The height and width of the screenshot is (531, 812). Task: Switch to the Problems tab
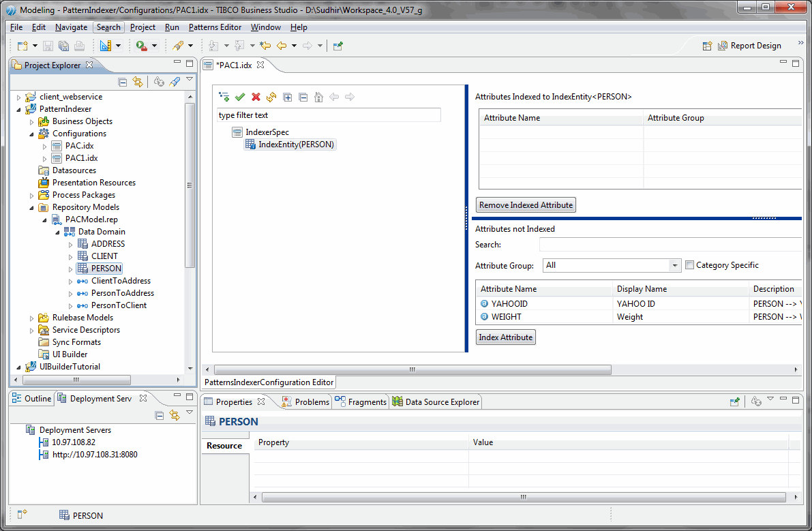(305, 402)
